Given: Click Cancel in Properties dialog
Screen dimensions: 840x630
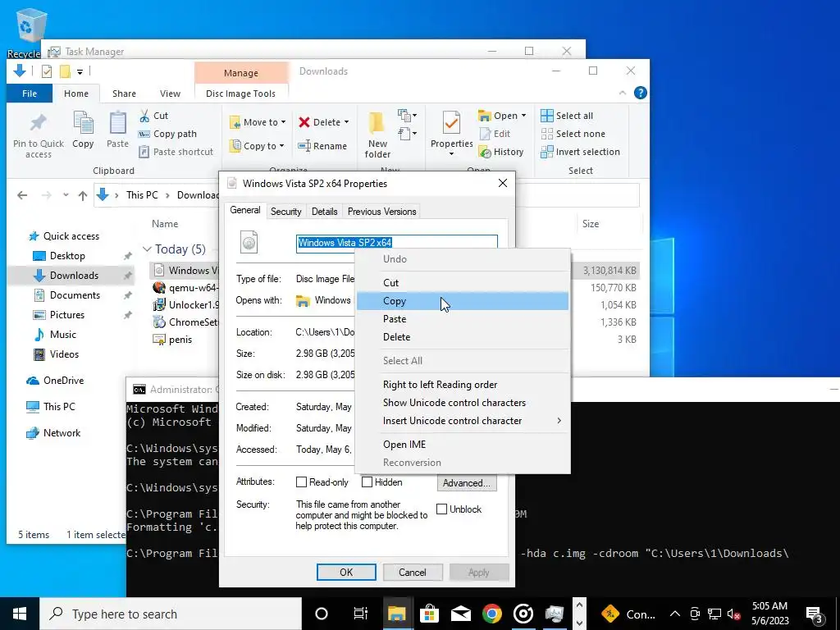Looking at the screenshot, I should pyautogui.click(x=412, y=572).
